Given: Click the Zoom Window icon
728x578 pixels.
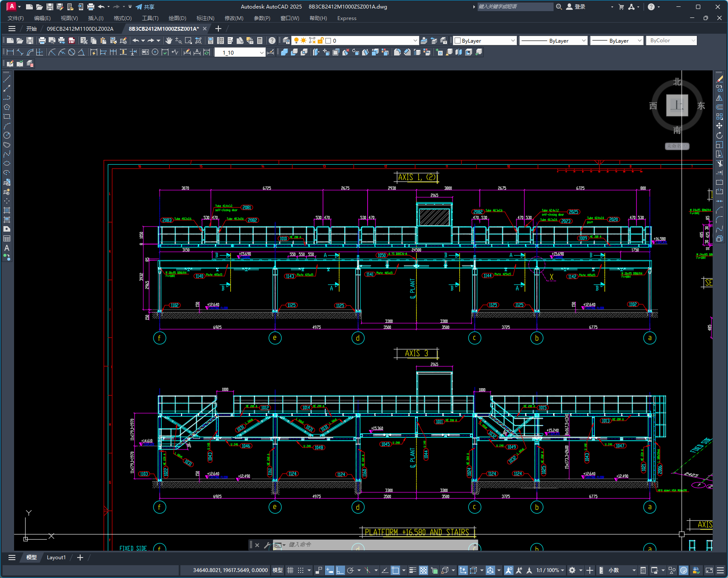Looking at the screenshot, I should pos(188,41).
